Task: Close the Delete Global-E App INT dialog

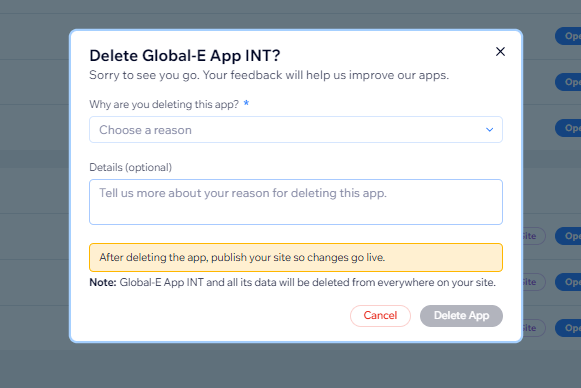Action: point(500,52)
